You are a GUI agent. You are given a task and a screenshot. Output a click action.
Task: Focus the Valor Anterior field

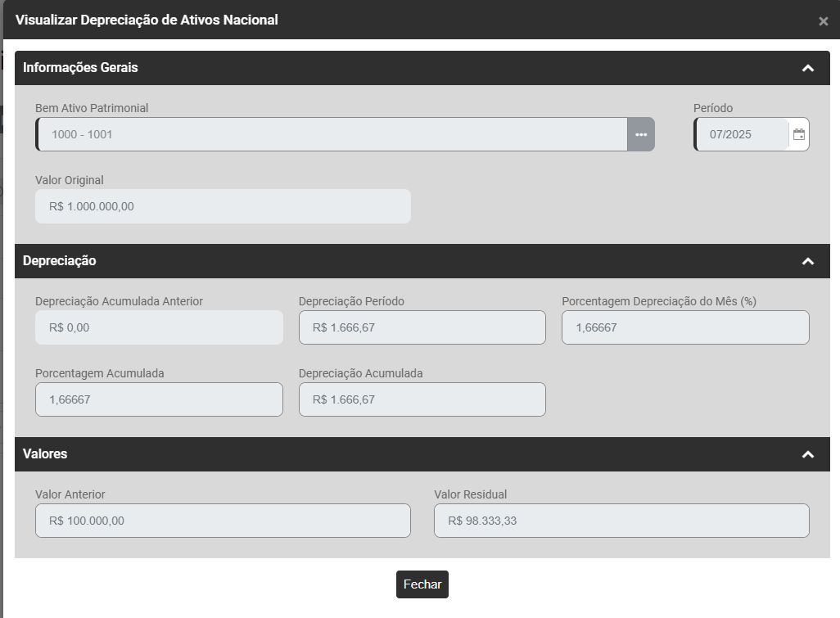tap(223, 521)
